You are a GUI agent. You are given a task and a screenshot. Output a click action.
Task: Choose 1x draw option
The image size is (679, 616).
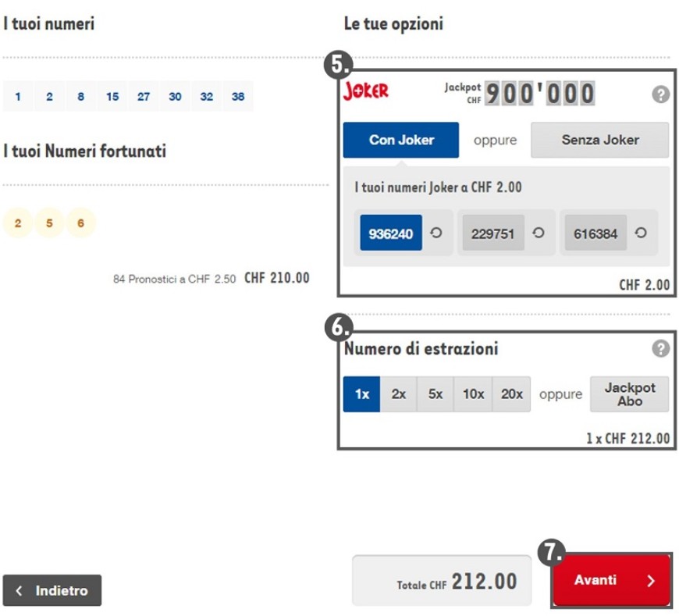pyautogui.click(x=361, y=394)
